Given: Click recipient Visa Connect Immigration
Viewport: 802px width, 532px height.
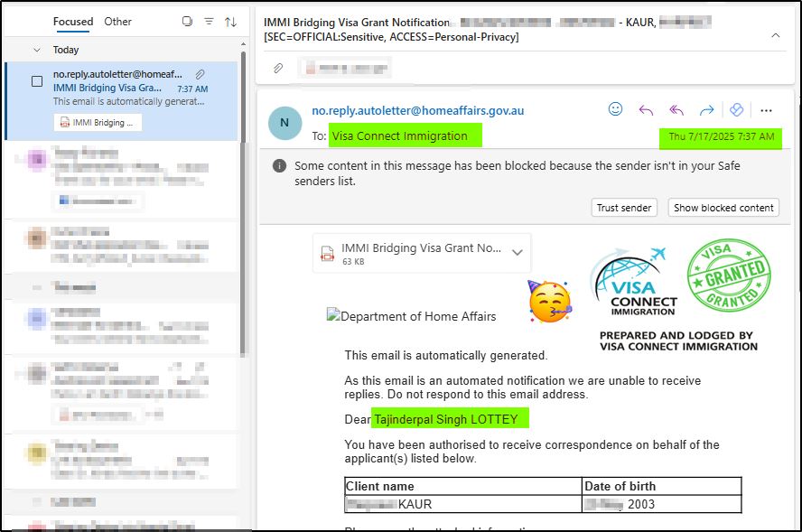Looking at the screenshot, I should click(399, 136).
